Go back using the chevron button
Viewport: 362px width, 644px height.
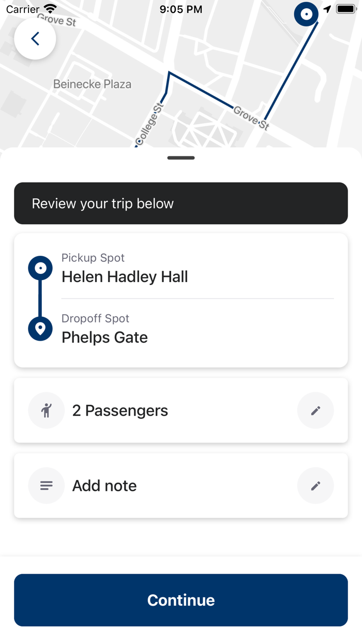pos(35,38)
